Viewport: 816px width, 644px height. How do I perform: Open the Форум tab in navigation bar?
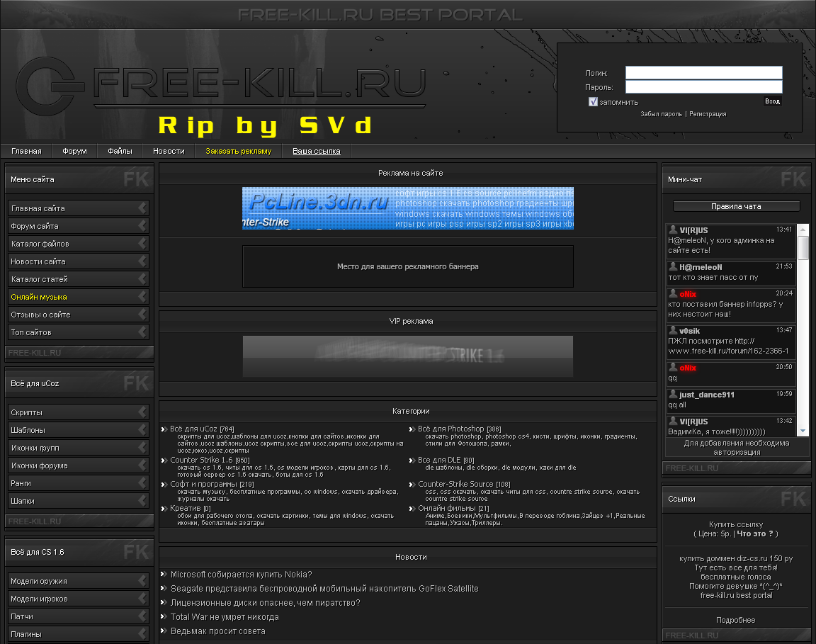(74, 151)
